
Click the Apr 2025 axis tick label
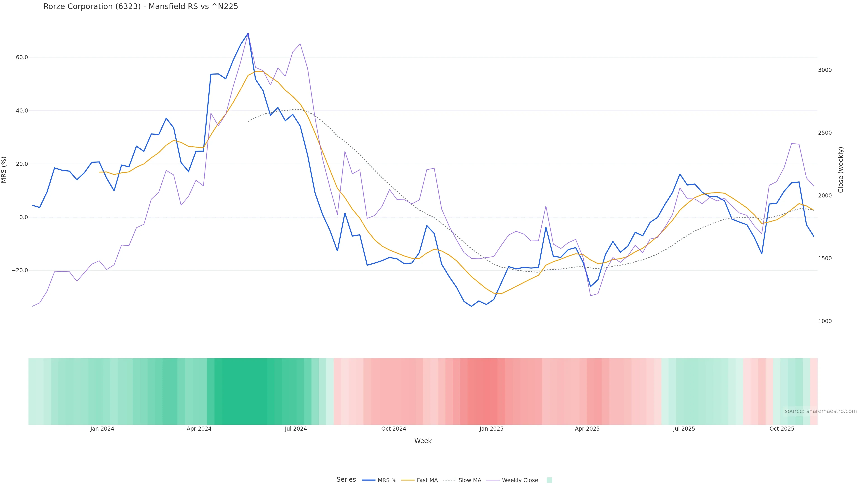pyautogui.click(x=587, y=429)
